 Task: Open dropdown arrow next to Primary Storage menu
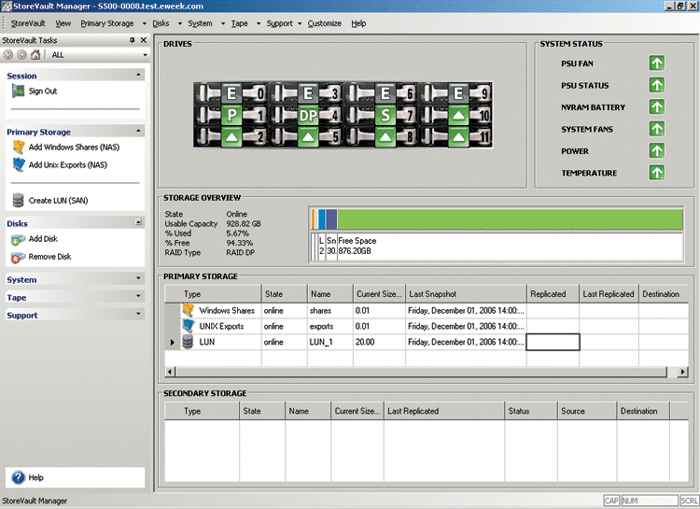(x=144, y=24)
